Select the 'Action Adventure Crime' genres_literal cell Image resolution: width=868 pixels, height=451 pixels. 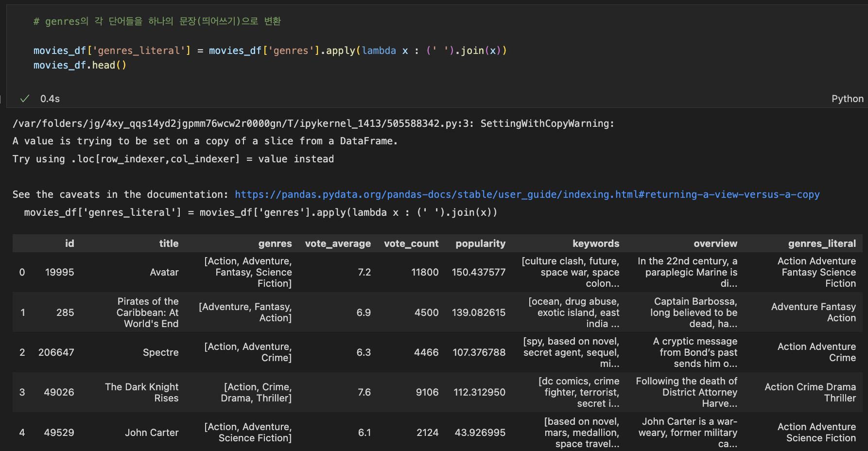(816, 352)
